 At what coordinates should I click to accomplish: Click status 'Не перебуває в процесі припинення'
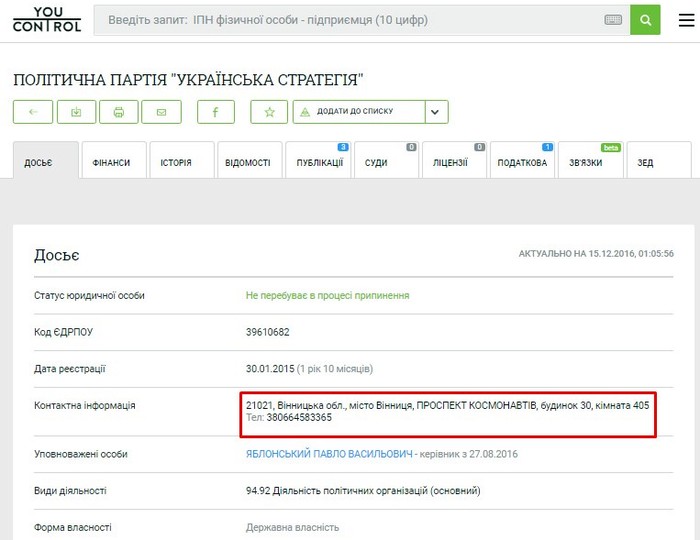pyautogui.click(x=327, y=295)
